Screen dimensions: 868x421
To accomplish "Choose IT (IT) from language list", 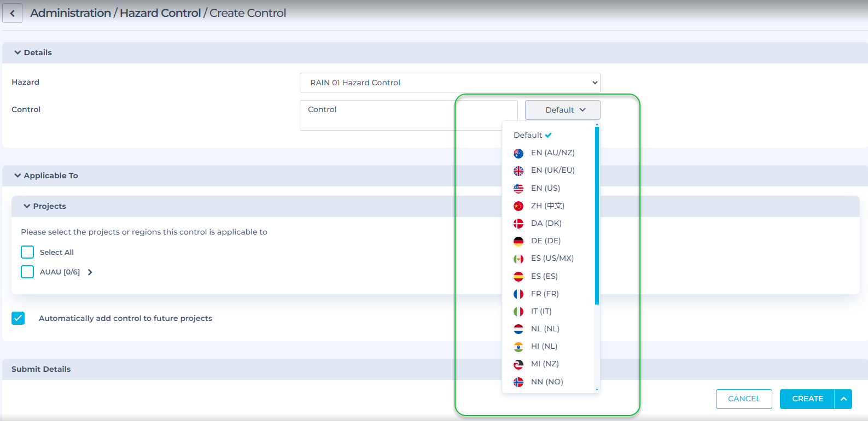I will point(541,311).
